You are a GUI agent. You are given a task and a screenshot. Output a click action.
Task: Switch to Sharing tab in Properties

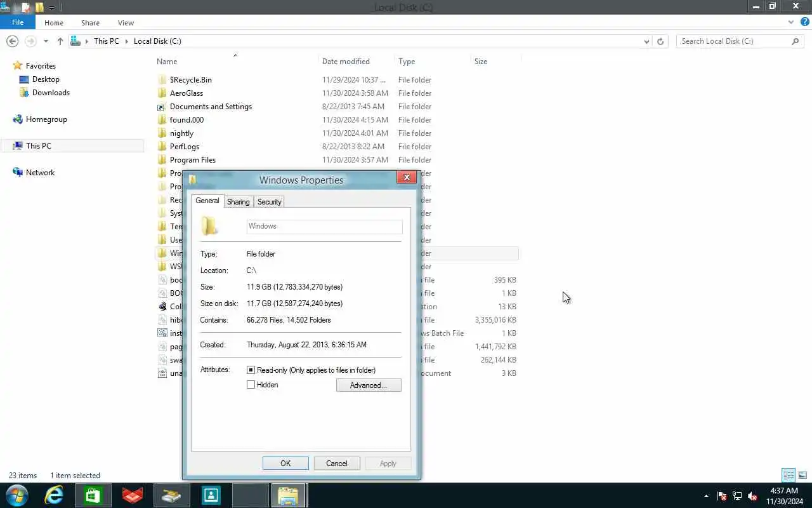(239, 202)
